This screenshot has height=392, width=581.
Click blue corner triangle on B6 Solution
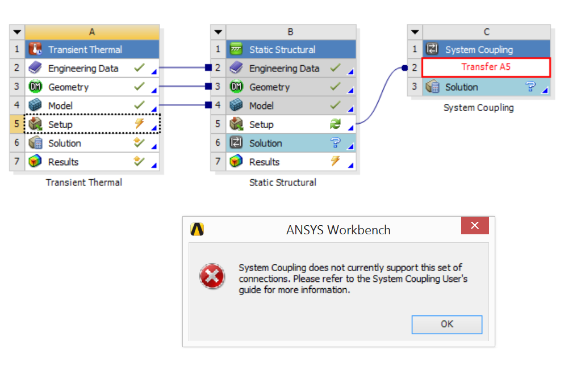coord(351,147)
